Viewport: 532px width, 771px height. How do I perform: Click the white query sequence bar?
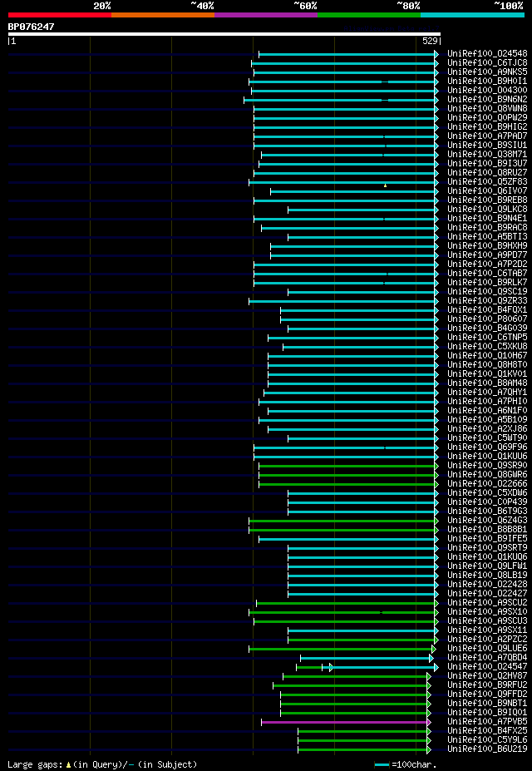tap(224, 34)
